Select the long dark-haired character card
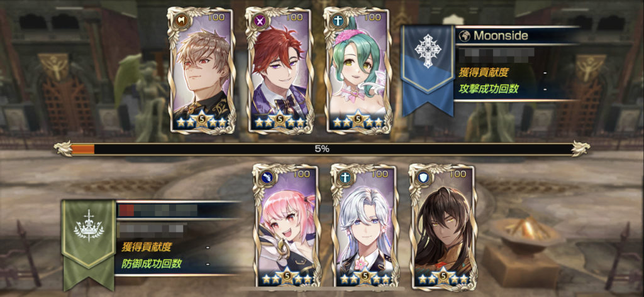 pos(443,227)
